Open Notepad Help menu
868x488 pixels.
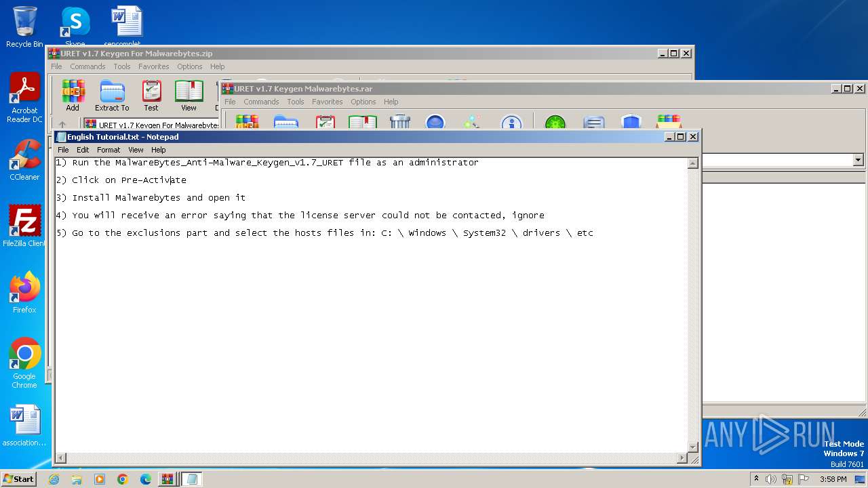(x=158, y=150)
